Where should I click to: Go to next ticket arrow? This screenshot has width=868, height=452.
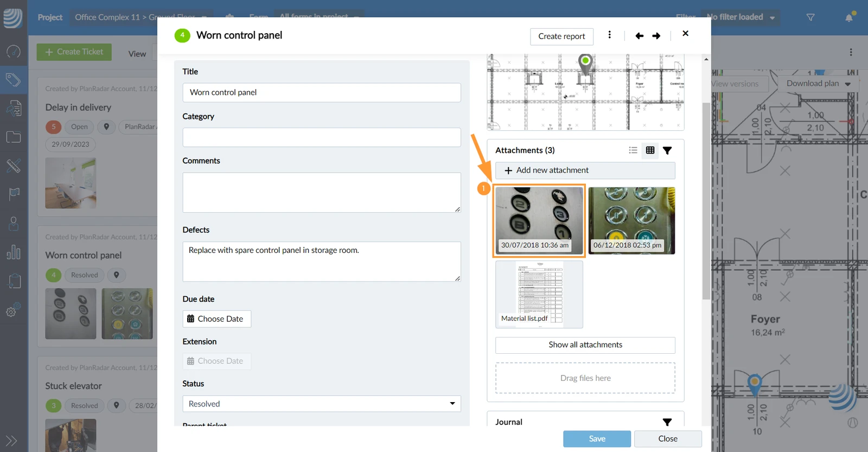(656, 36)
